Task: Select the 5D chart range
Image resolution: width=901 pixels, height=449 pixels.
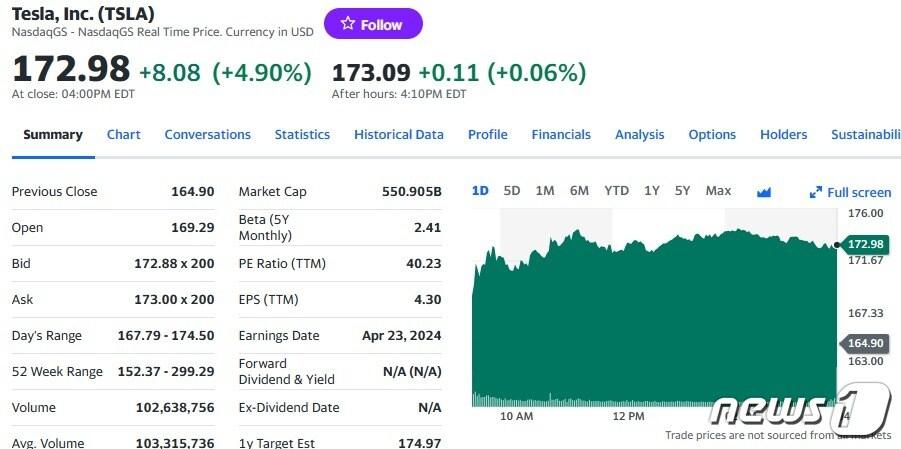Action: pyautogui.click(x=512, y=191)
